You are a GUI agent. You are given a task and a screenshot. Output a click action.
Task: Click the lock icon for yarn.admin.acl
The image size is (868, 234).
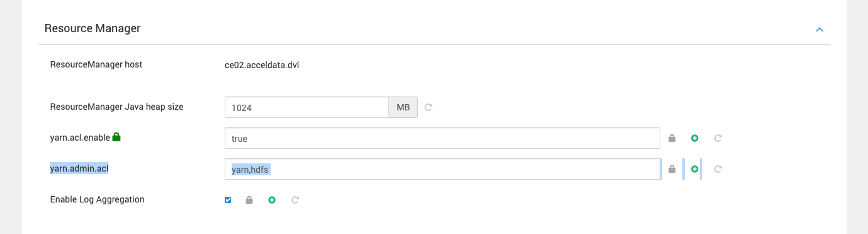click(672, 169)
